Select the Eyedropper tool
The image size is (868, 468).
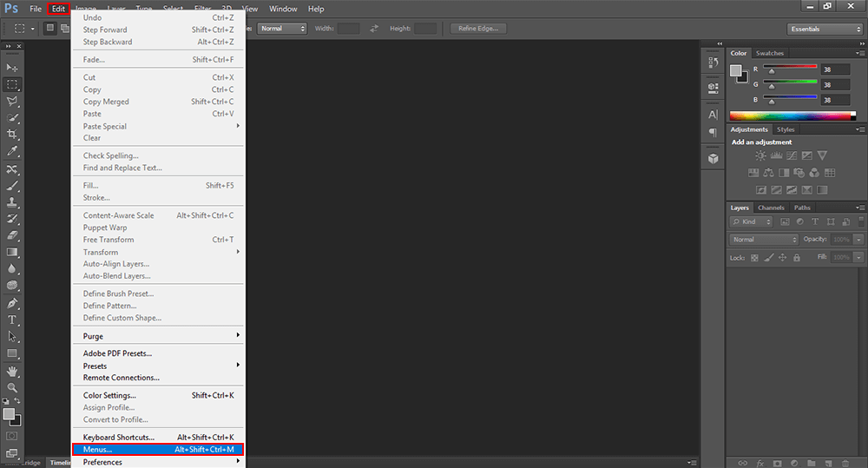(11, 151)
